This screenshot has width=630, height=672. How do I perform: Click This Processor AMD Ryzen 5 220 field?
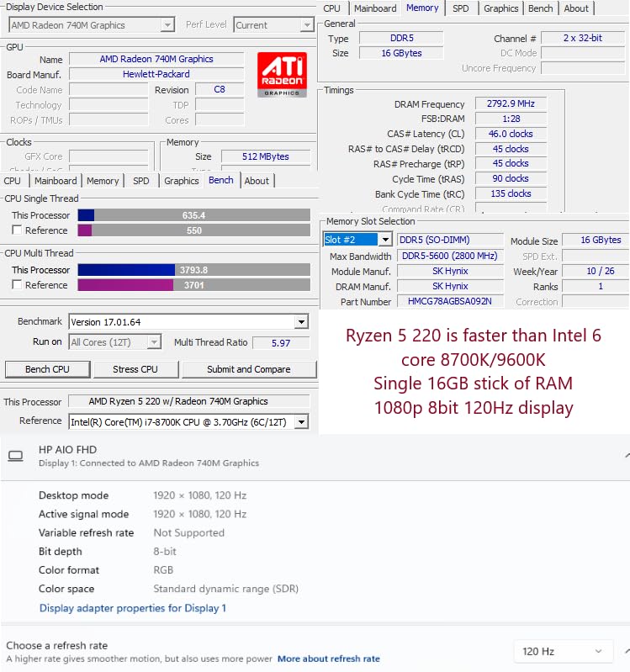(188, 401)
